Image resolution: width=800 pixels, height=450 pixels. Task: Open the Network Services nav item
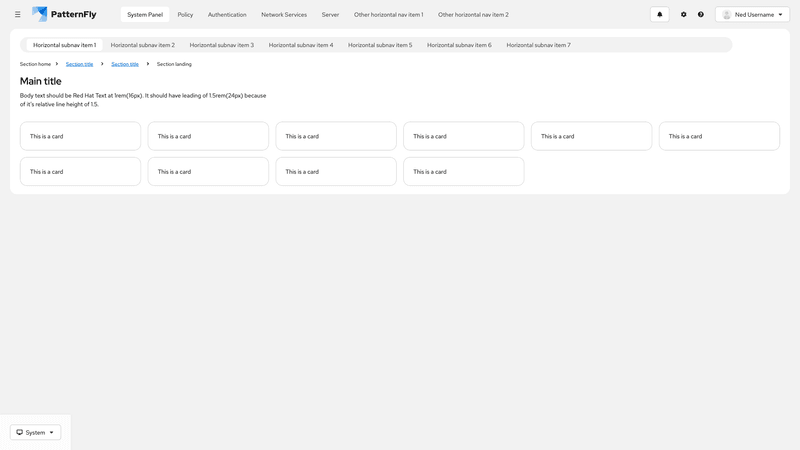[x=284, y=15]
